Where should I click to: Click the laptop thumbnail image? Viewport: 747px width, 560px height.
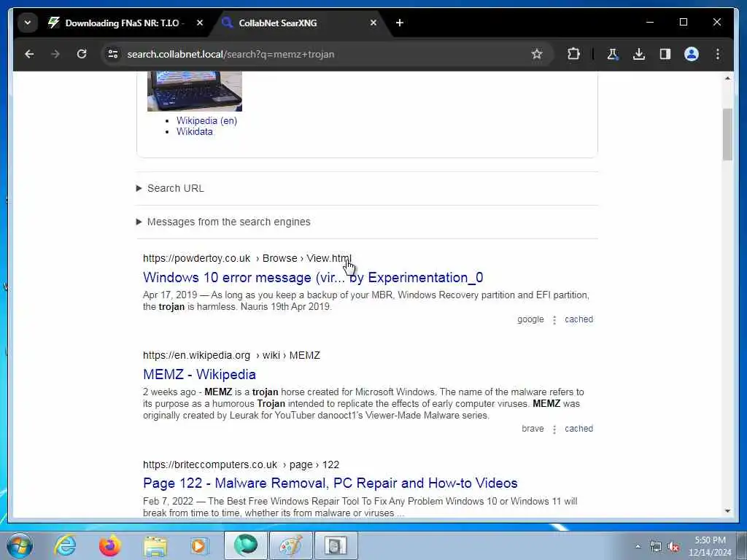194,91
